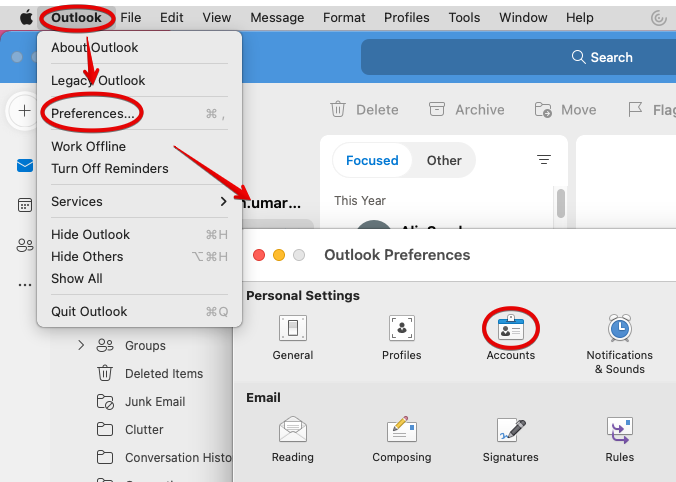
Task: Open Composing email preferences
Action: (x=401, y=430)
